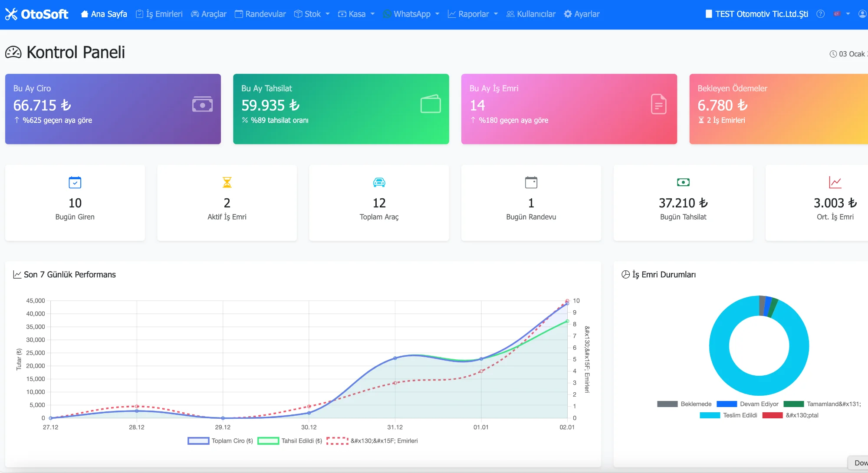The height and width of the screenshot is (473, 868).
Task: Select the WhatsApp icon in the navbar
Action: pyautogui.click(x=386, y=14)
